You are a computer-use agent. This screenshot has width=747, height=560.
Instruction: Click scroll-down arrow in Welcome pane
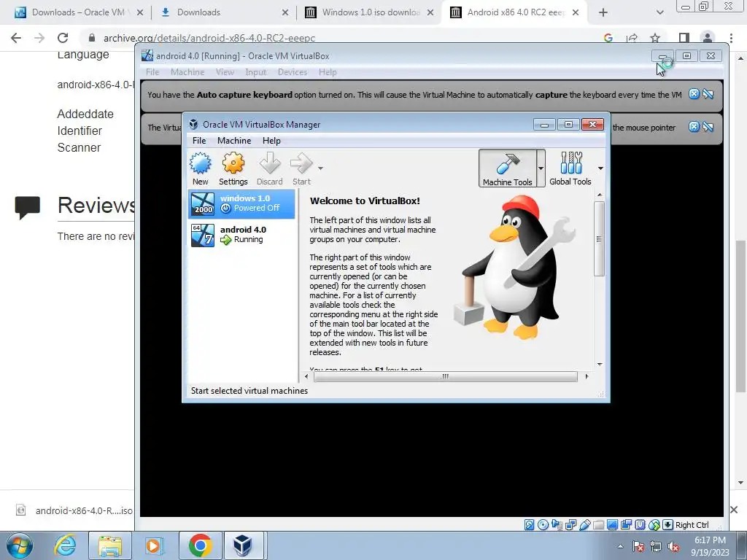pyautogui.click(x=600, y=365)
